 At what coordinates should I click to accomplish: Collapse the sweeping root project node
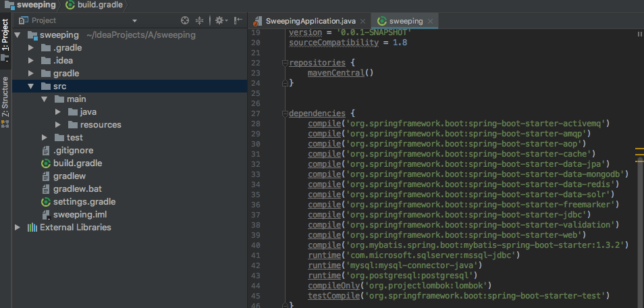(x=18, y=35)
